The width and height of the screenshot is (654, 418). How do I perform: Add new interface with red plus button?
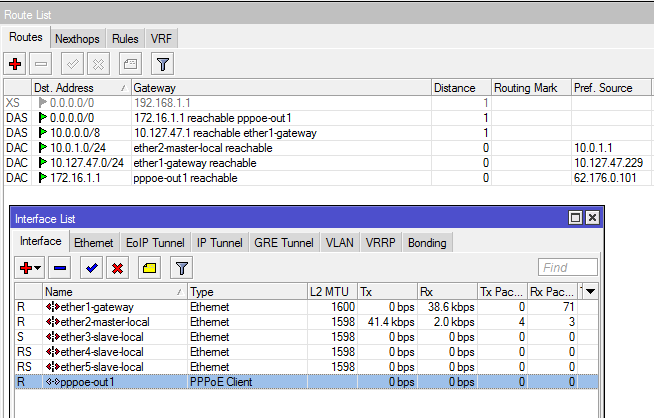click(x=30, y=268)
